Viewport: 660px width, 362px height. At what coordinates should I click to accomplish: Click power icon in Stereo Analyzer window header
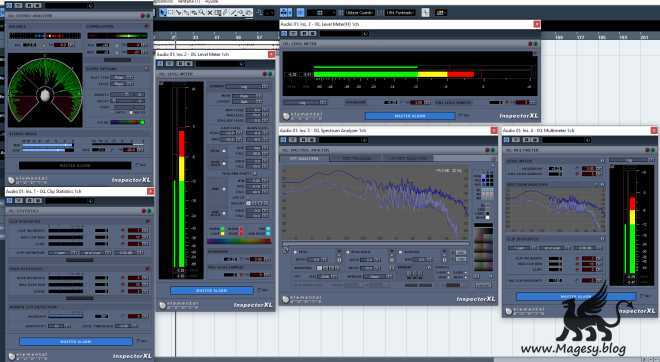(10, 5)
